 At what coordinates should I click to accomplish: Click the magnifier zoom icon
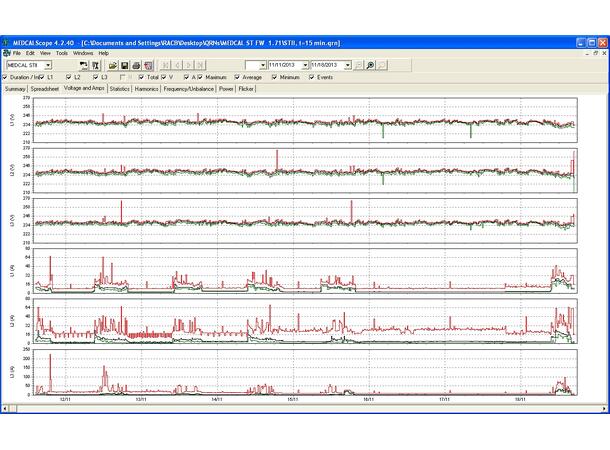(x=370, y=65)
